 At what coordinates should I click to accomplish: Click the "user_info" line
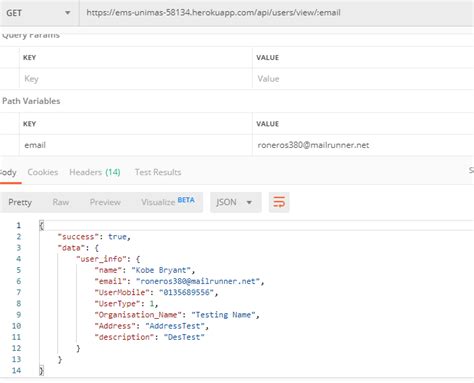pos(108,259)
